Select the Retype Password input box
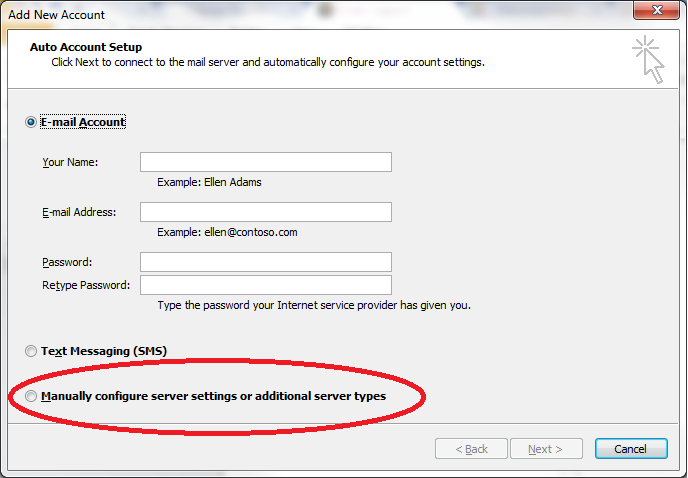This screenshot has width=688, height=478. click(x=266, y=285)
